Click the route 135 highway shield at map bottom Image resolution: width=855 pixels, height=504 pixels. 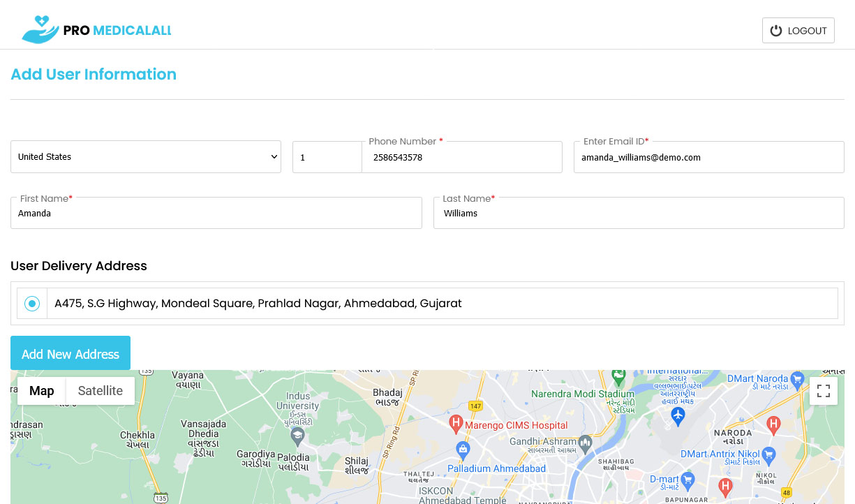point(161,497)
